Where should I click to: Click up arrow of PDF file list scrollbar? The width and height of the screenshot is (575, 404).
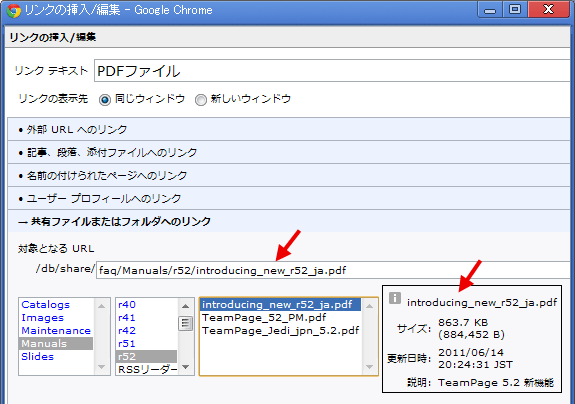click(x=369, y=306)
